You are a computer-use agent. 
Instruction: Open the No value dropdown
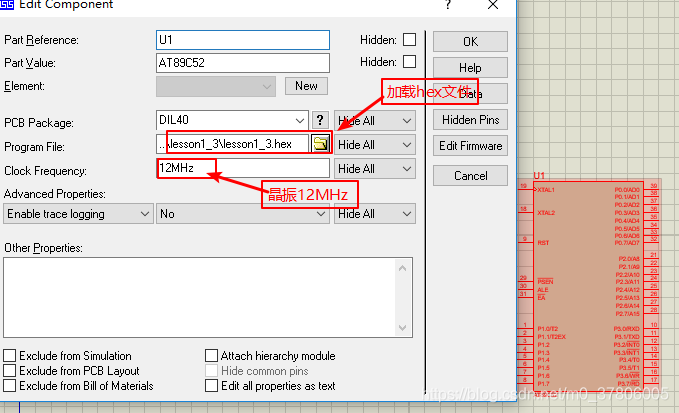pos(242,214)
